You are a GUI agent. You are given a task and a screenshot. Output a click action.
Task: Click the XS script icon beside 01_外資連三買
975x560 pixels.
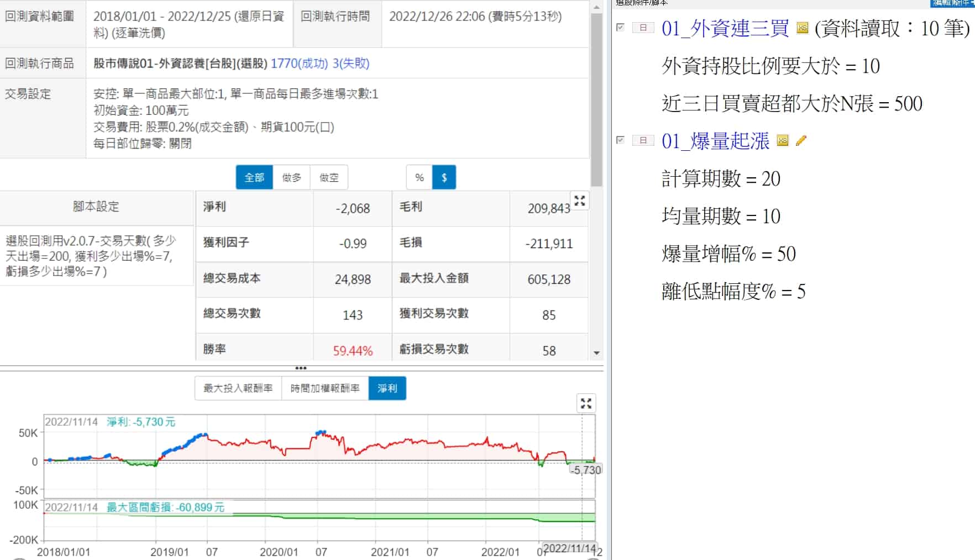tap(802, 28)
